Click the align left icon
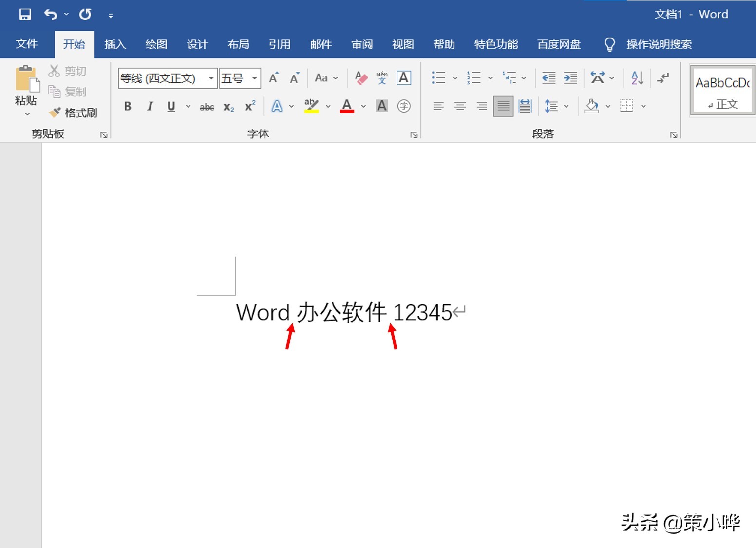 click(x=438, y=106)
